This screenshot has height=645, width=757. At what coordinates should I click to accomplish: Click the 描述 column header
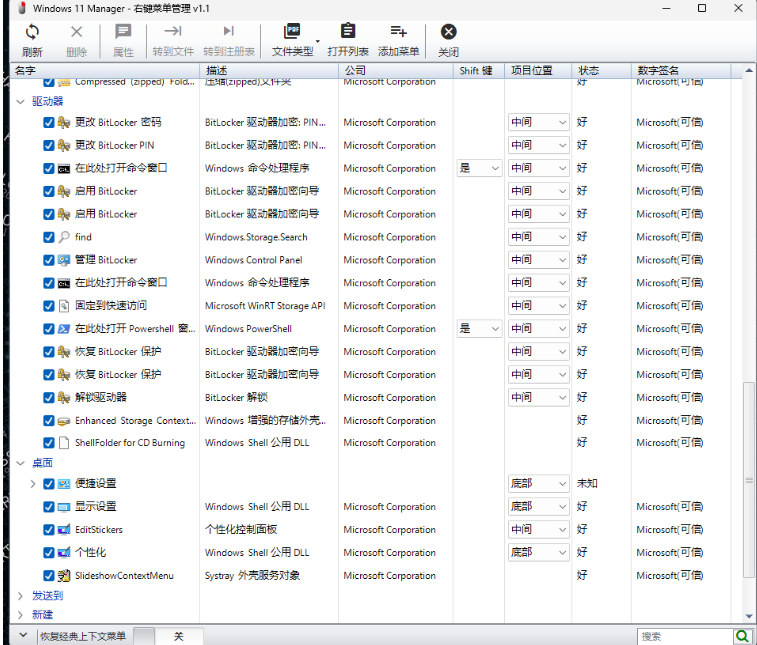268,71
